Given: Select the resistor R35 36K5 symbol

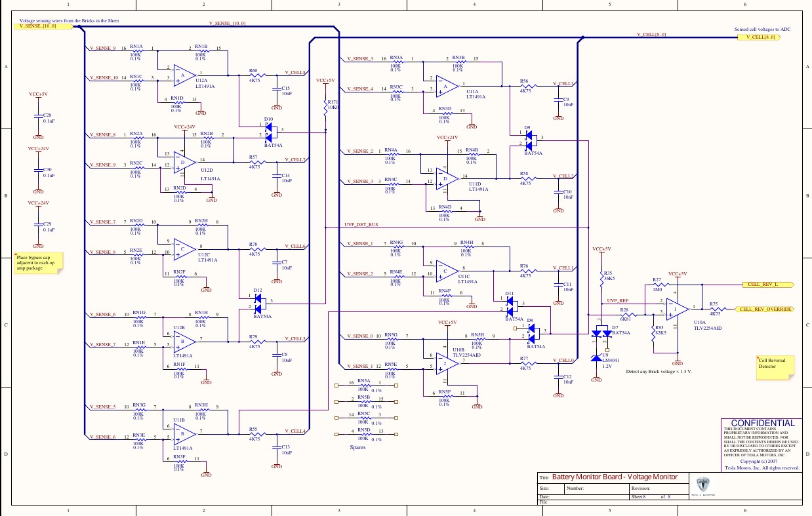Looking at the screenshot, I should (x=603, y=281).
